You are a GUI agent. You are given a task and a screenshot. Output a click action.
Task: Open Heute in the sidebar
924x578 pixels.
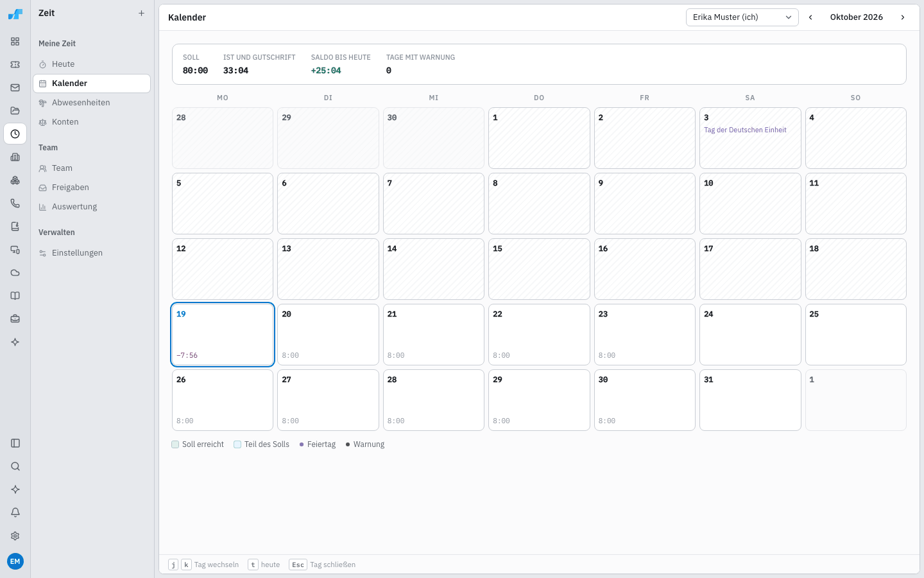(x=92, y=64)
